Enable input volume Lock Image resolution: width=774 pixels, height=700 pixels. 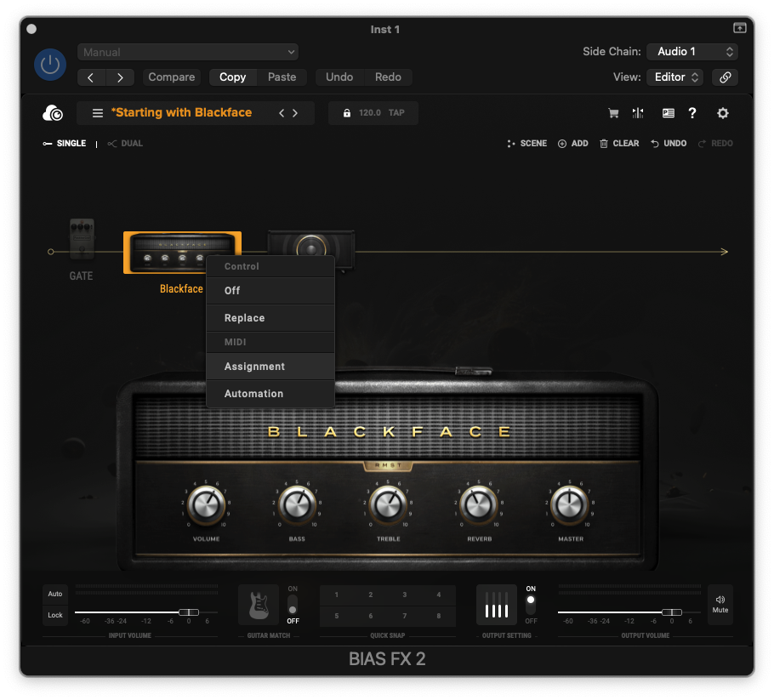coord(55,615)
